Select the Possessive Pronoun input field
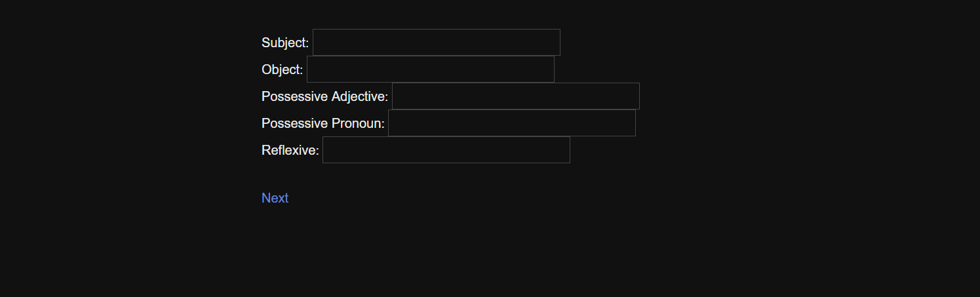The height and width of the screenshot is (297, 980). [x=511, y=123]
